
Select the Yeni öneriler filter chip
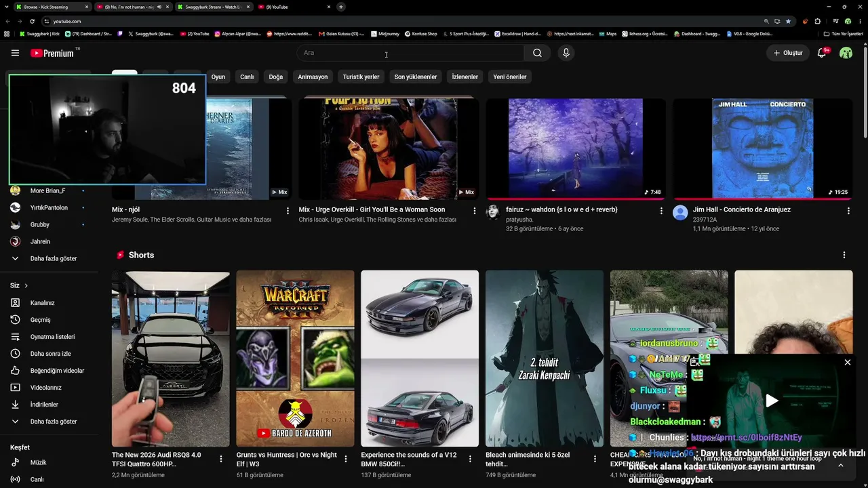coord(510,77)
